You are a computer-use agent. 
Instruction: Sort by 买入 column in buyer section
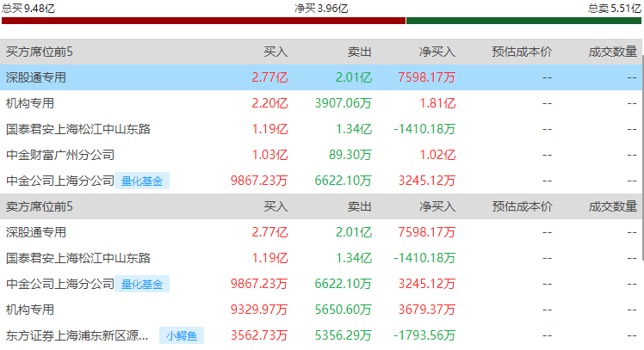276,52
